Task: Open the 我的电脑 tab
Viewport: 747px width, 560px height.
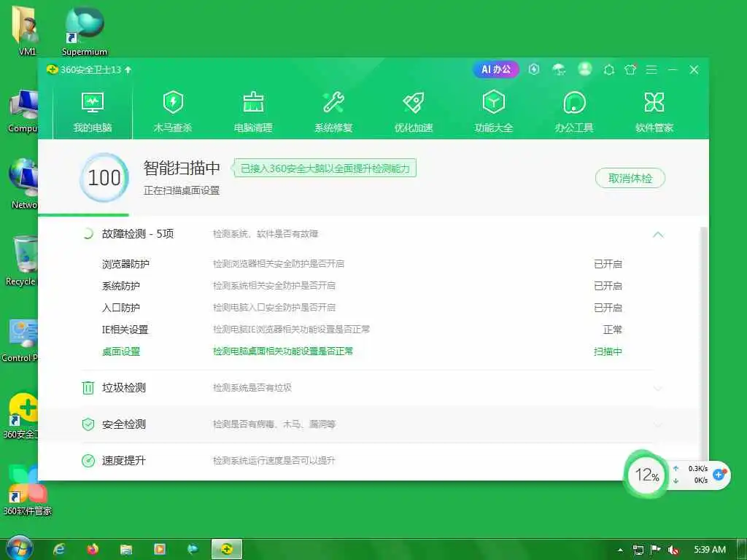Action: coord(93,112)
